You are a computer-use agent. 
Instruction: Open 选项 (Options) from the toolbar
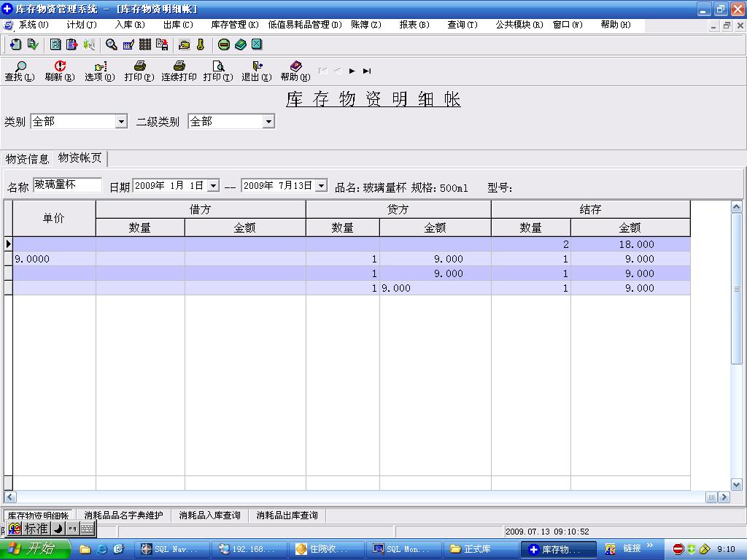100,71
